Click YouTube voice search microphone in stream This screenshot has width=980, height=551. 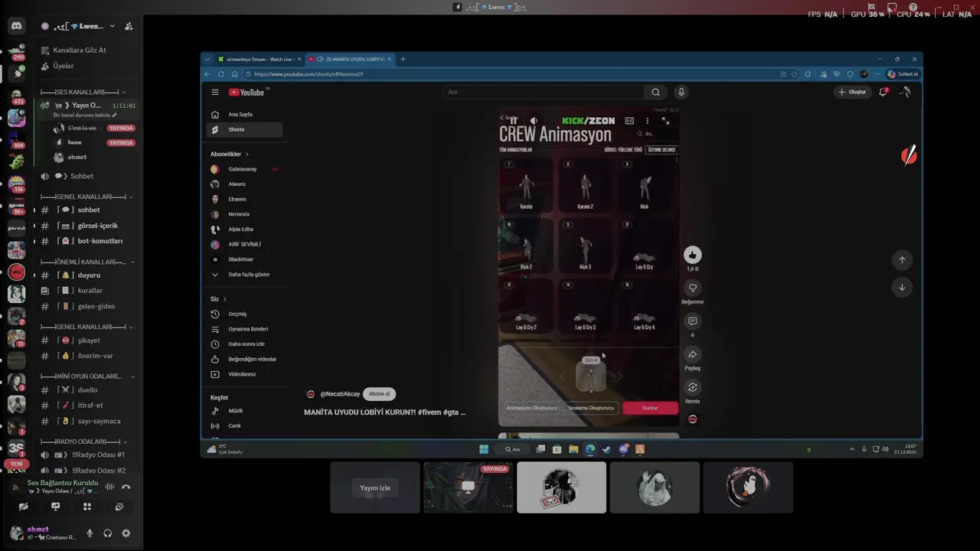[x=681, y=92]
